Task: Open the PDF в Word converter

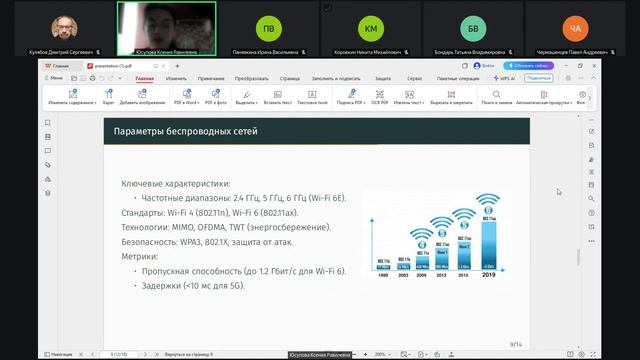Action: pos(187,97)
